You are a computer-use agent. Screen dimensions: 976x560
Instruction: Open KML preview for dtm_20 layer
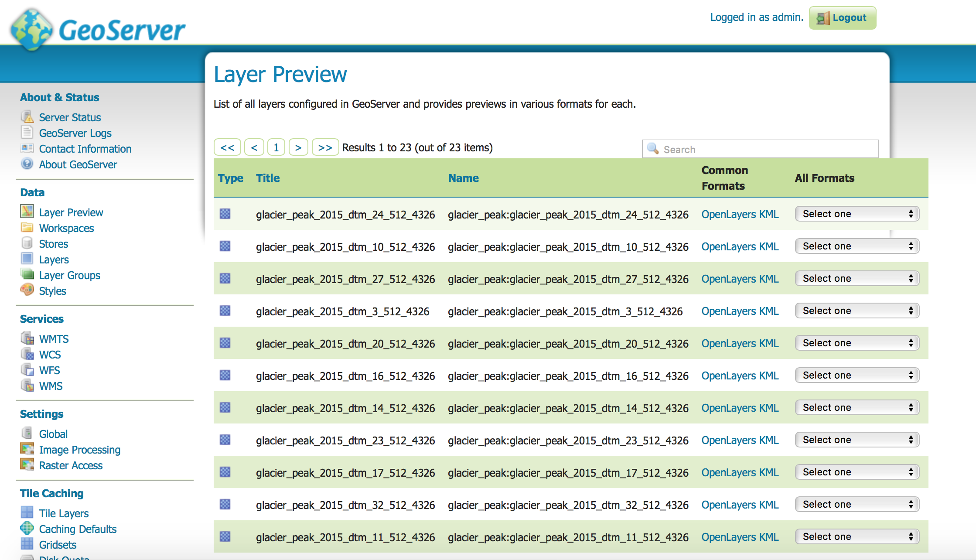[x=769, y=343]
